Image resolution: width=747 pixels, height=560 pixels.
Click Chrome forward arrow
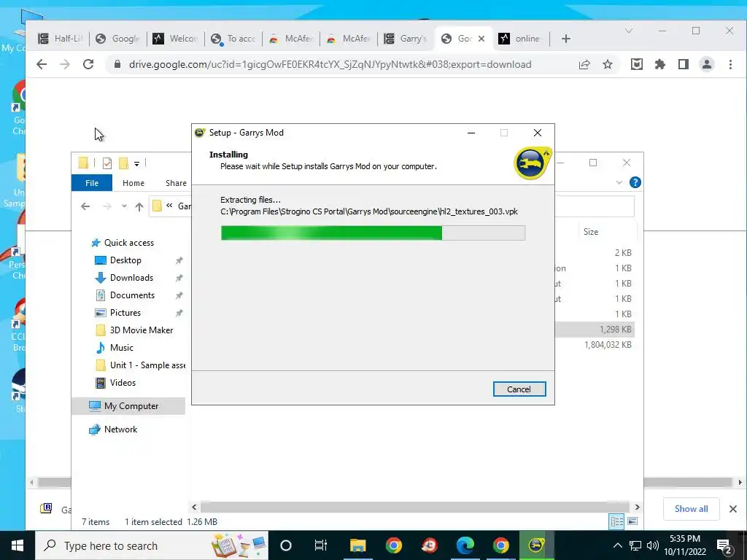click(x=65, y=64)
